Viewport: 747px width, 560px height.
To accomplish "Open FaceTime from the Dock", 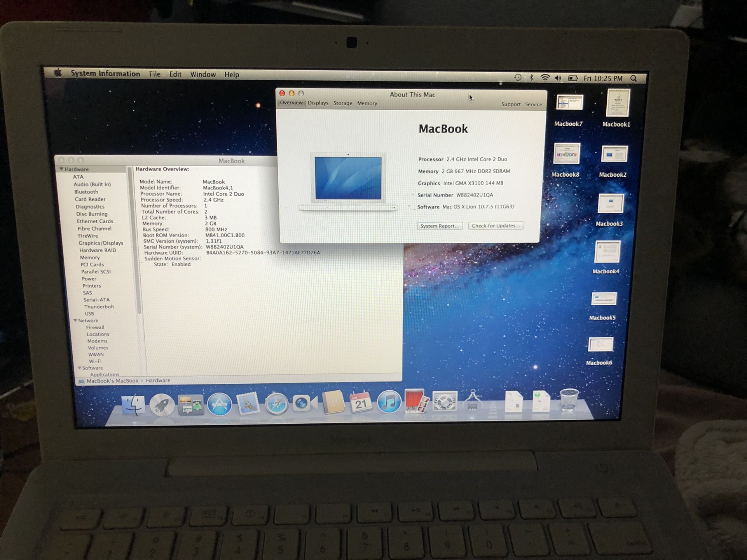I will tap(303, 403).
